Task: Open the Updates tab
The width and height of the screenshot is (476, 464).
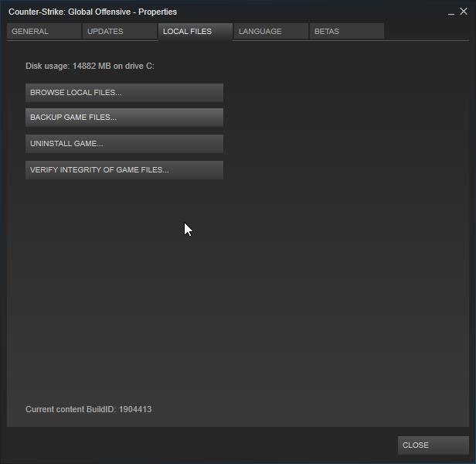Action: [120, 31]
